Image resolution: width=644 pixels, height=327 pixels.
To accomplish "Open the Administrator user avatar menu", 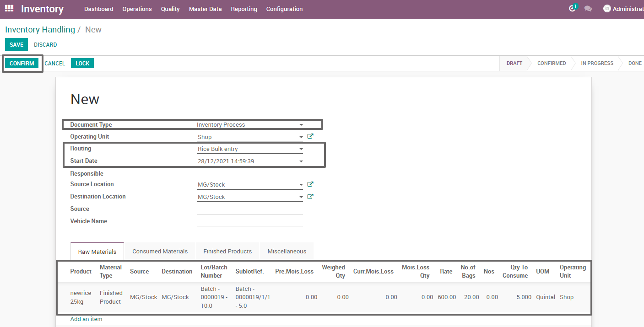I will click(607, 8).
